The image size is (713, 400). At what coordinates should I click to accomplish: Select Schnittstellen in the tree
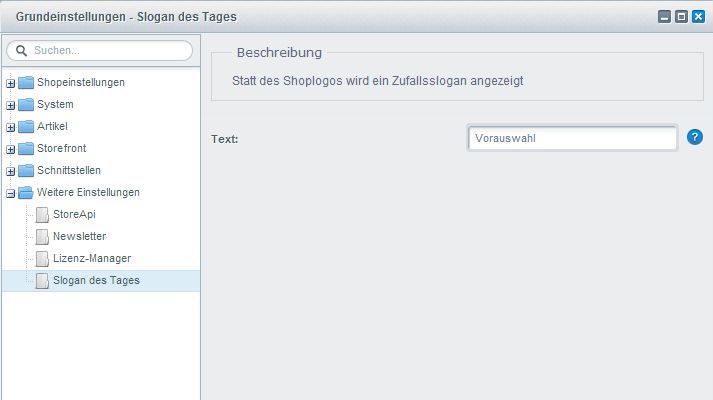69,170
